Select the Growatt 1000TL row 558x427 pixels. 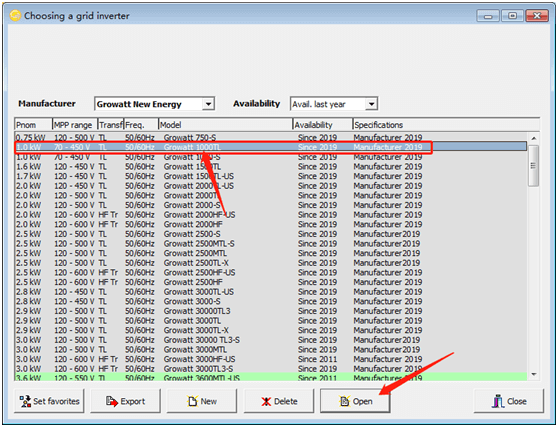[x=270, y=147]
